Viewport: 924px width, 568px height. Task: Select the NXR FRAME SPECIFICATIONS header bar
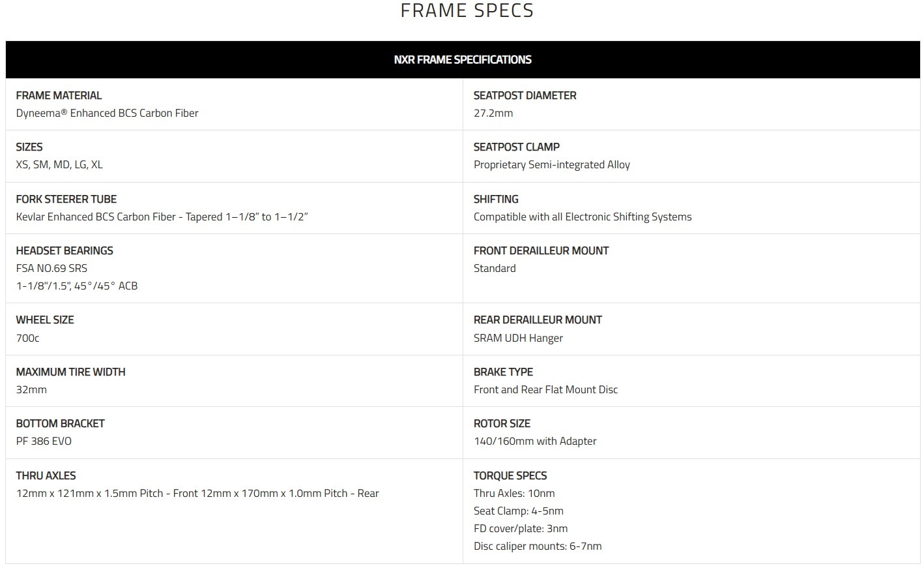tap(463, 59)
